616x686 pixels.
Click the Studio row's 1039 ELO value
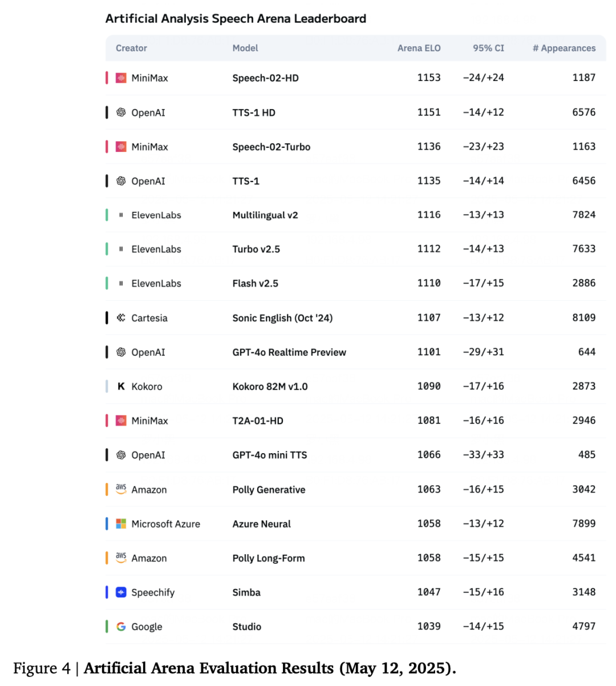coord(429,626)
